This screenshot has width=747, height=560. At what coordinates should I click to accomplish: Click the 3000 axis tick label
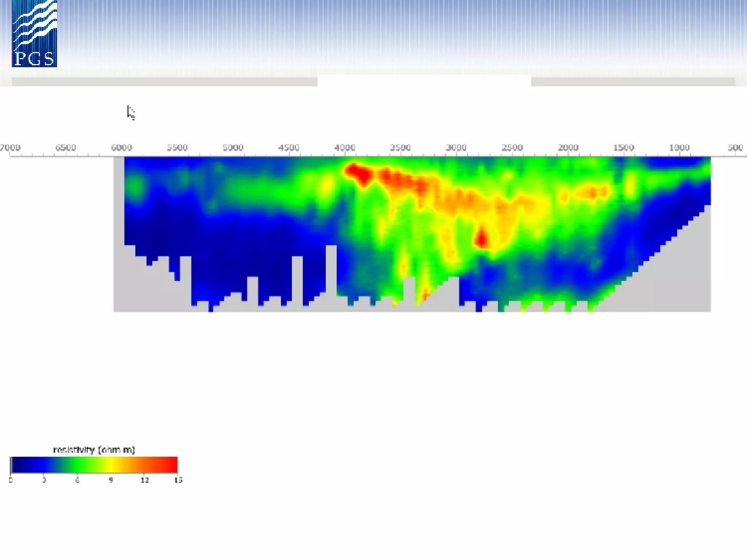tap(456, 148)
